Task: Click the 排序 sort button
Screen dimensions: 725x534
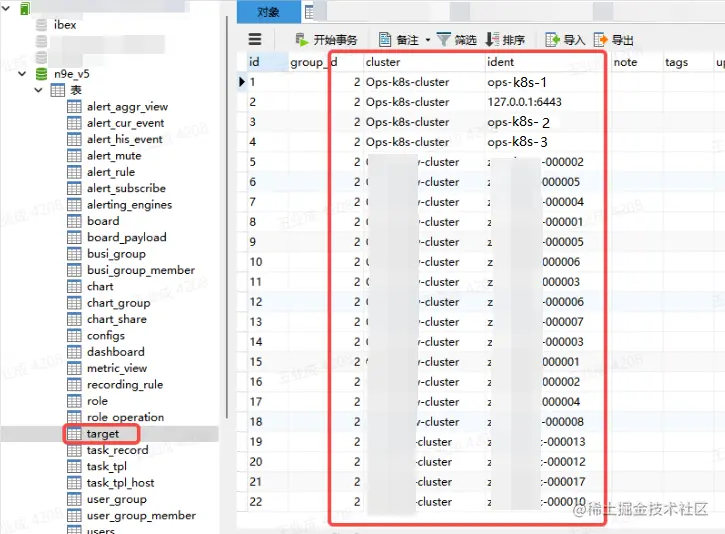Action: coord(505,40)
